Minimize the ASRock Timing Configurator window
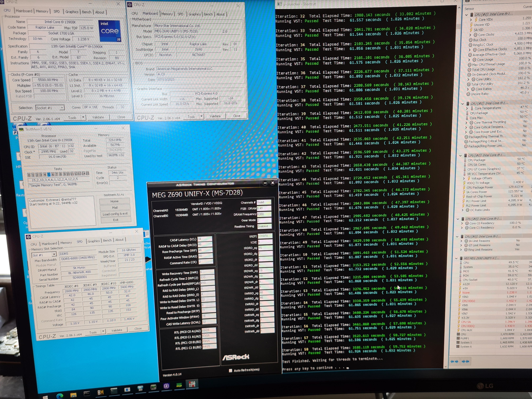The height and width of the screenshot is (399, 532). point(265,183)
